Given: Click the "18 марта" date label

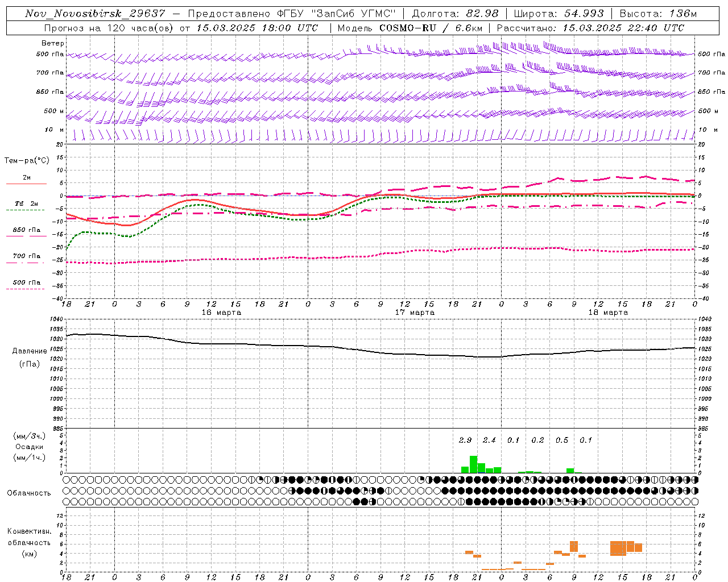Looking at the screenshot, I should click(x=608, y=313).
